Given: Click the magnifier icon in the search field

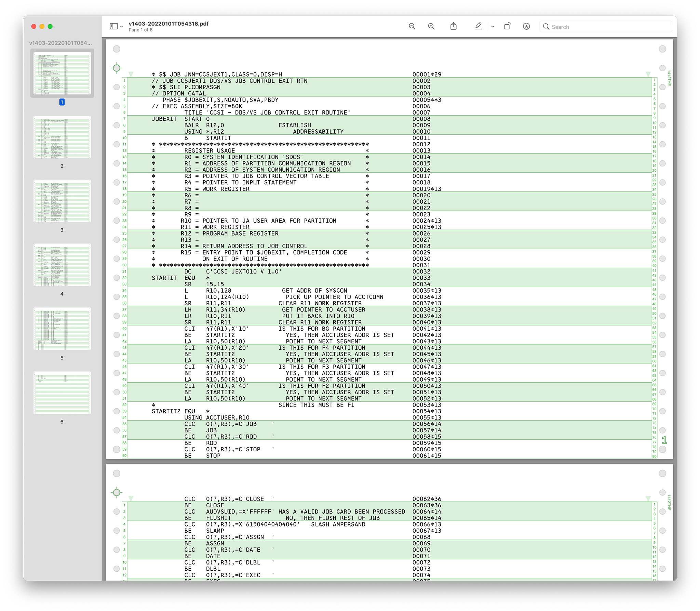Looking at the screenshot, I should point(546,27).
